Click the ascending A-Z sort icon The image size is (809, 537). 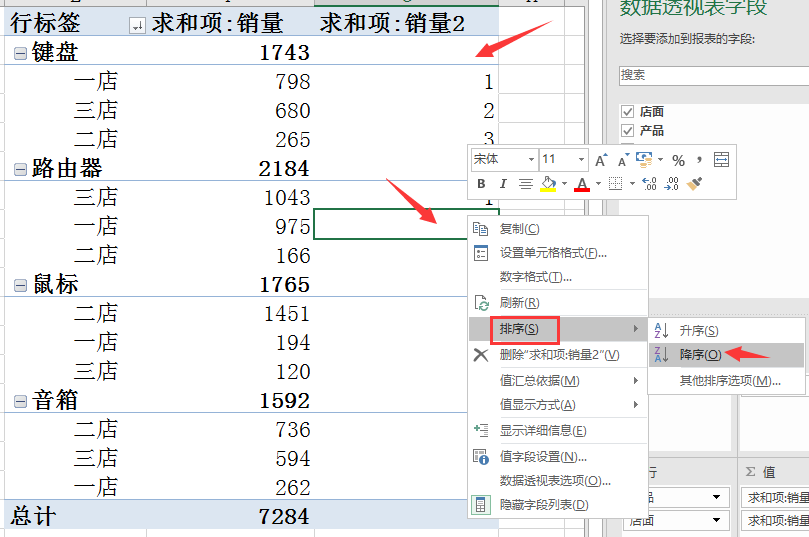661,330
